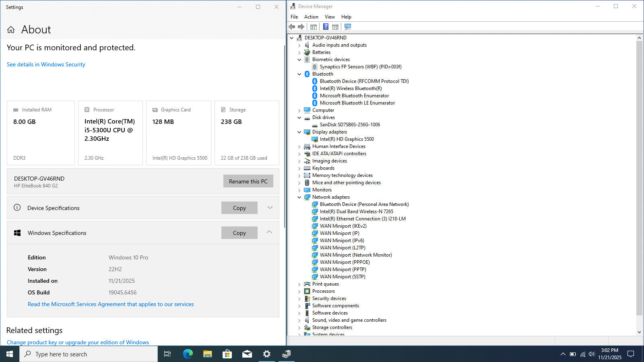This screenshot has width=644, height=362.
Task: Open See details in Windows Security link
Action: pos(46,64)
